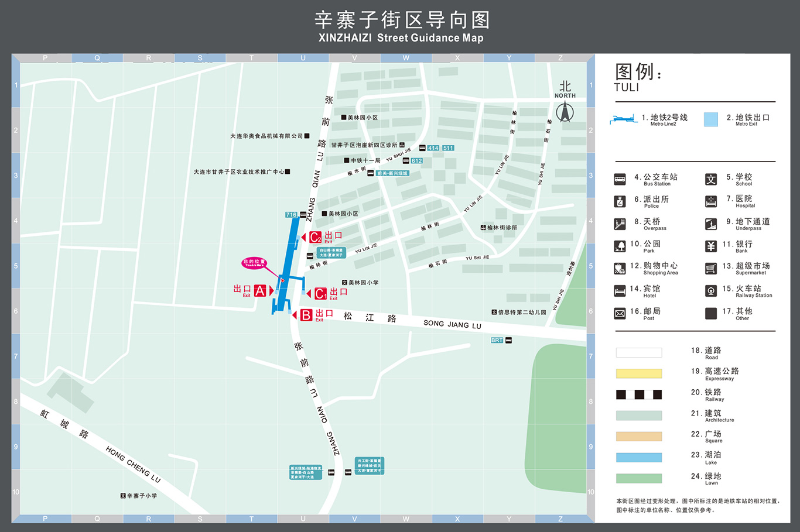This screenshot has height=532, width=800.
Task: Select the Hospital icon in the legend
Action: 710,202
